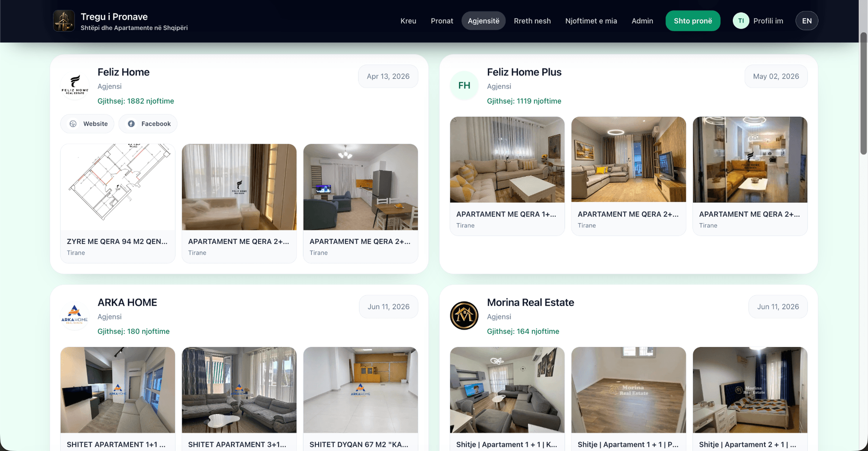This screenshot has height=451, width=868.
Task: Open the ARKA HOME agency title
Action: point(127,302)
